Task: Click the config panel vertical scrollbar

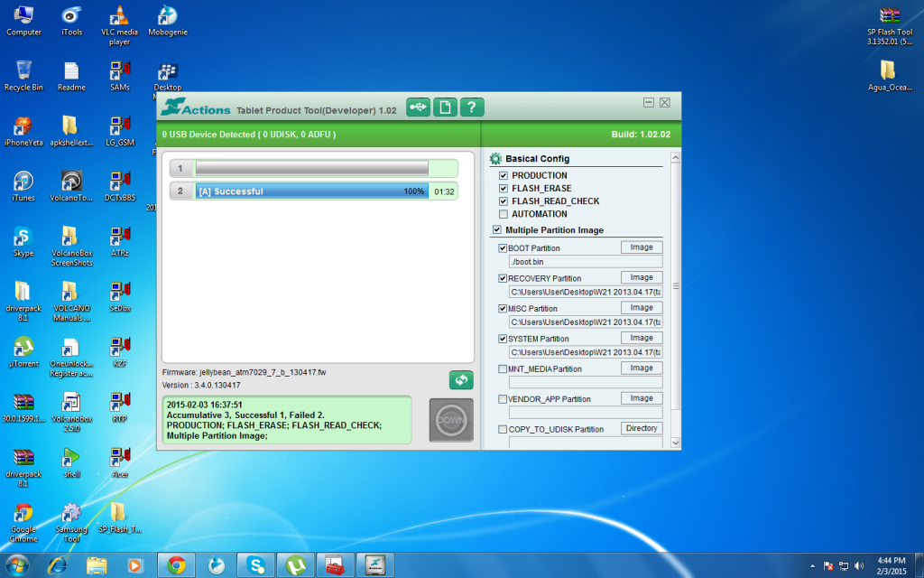Action: coord(673,289)
